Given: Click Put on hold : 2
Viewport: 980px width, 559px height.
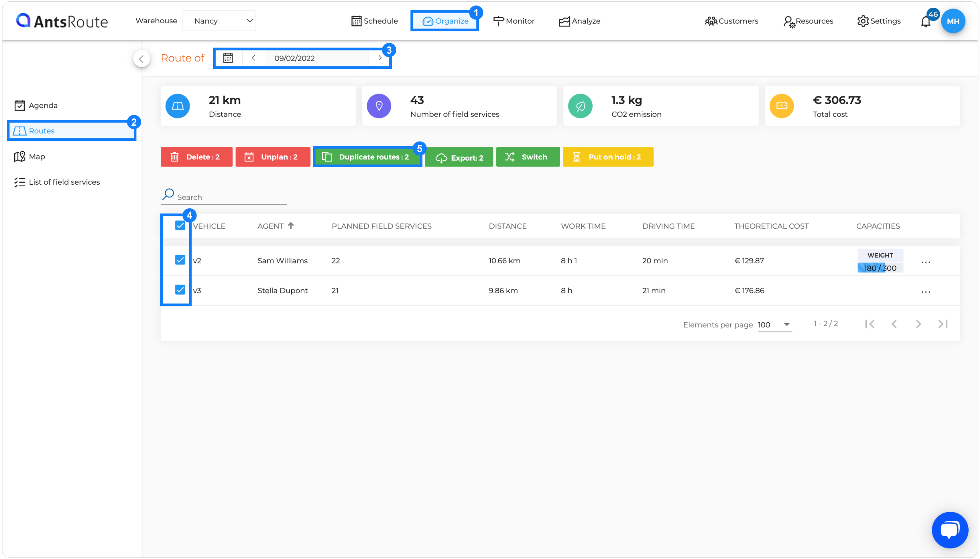Looking at the screenshot, I should 608,157.
